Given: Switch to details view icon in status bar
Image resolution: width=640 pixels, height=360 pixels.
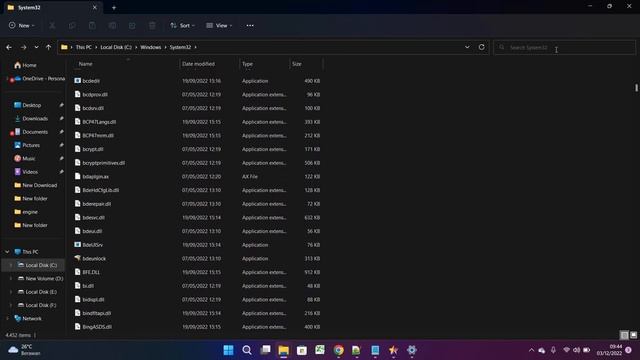Looking at the screenshot, I should point(624,335).
